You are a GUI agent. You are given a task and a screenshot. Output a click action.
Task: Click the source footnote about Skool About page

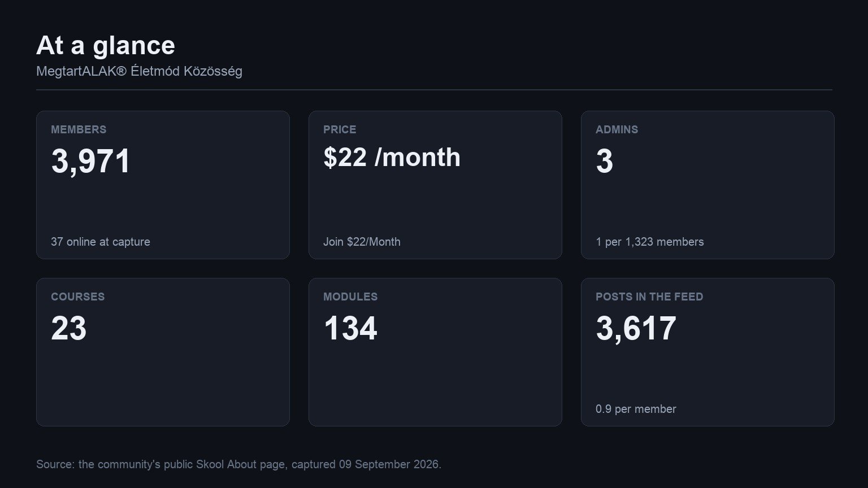coord(238,464)
